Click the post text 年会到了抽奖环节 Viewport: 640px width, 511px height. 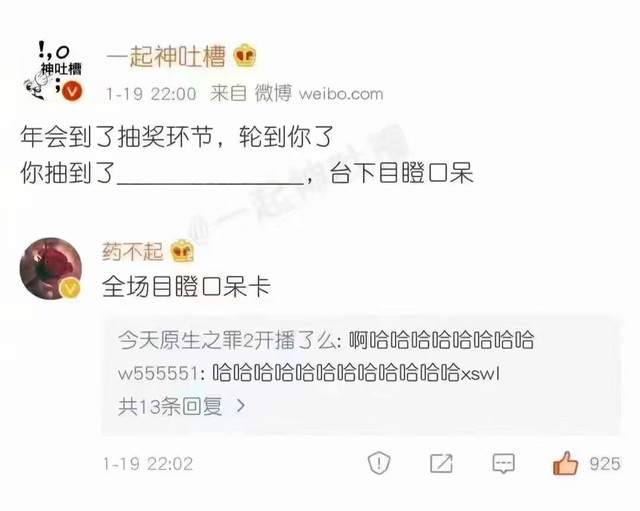[116, 137]
